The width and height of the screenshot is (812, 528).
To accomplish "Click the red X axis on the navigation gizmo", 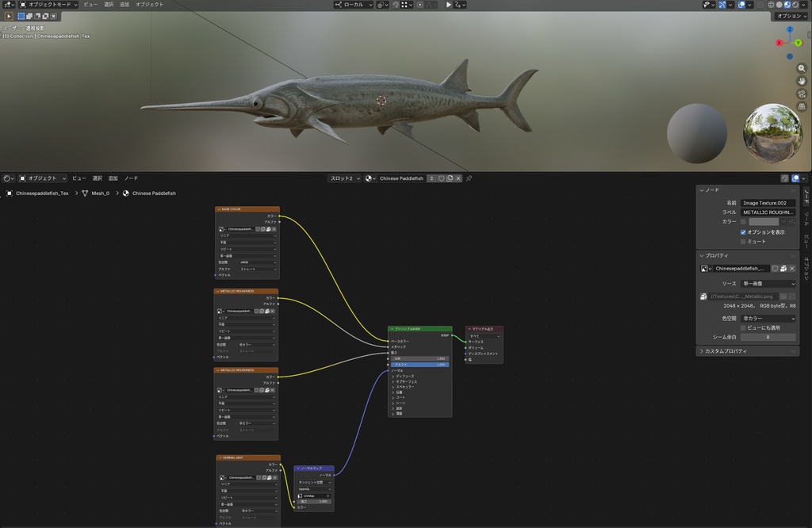I will click(779, 43).
